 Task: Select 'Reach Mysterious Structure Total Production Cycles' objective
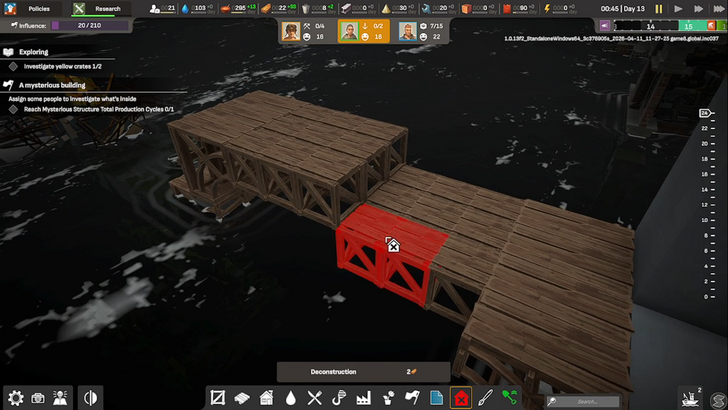99,109
